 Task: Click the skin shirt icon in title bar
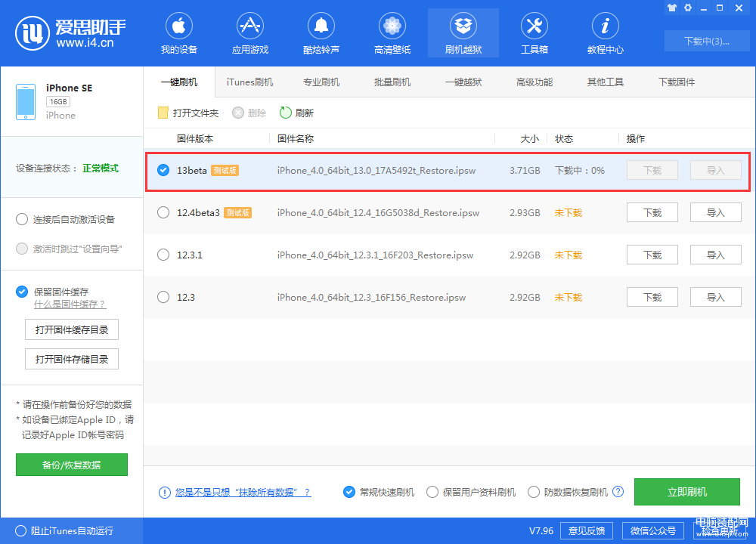pyautogui.click(x=671, y=8)
